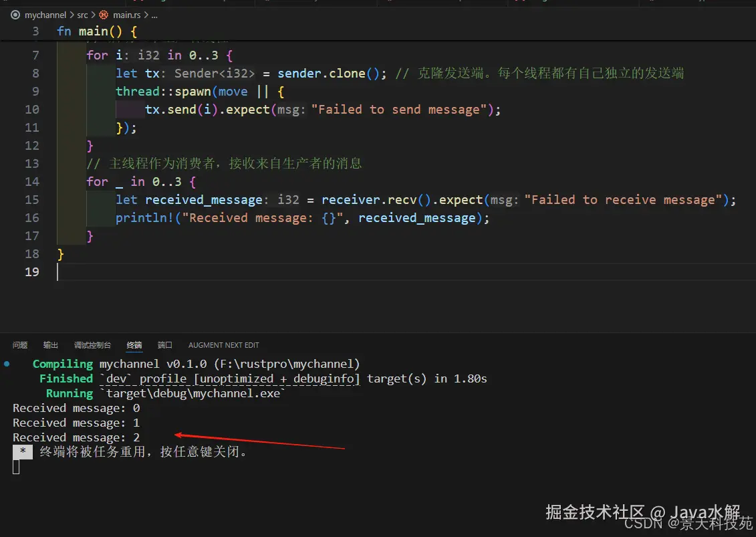Click thread::spawn on line 9

(x=164, y=92)
